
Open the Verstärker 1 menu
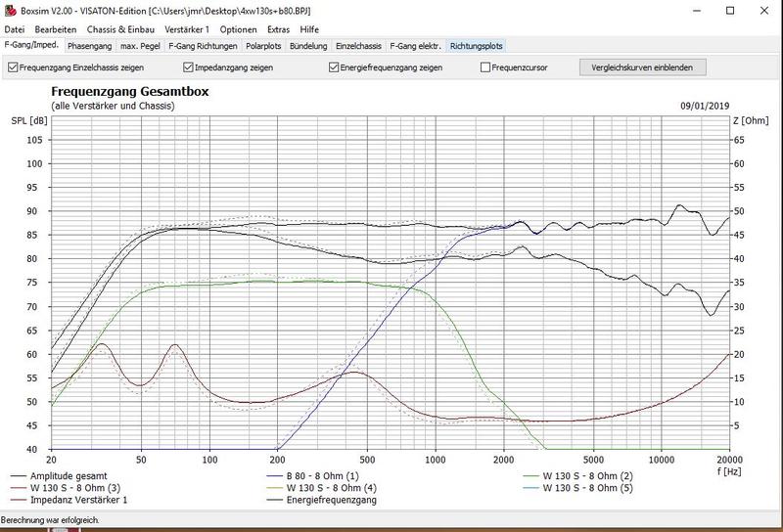click(187, 30)
